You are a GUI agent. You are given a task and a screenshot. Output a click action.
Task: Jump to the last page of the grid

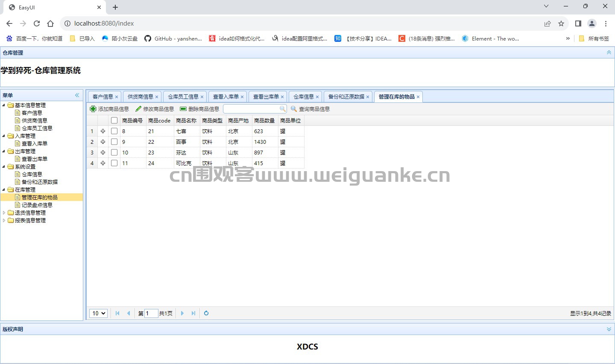[193, 313]
